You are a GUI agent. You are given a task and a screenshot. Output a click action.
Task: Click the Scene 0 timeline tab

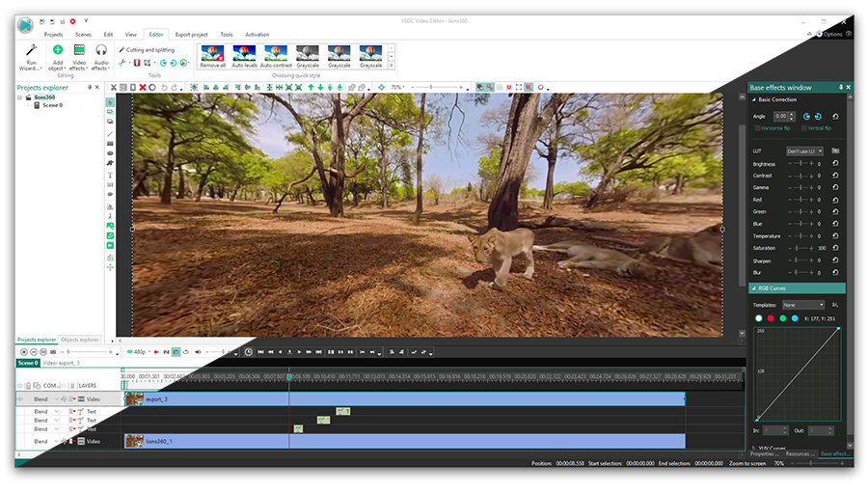pos(27,363)
